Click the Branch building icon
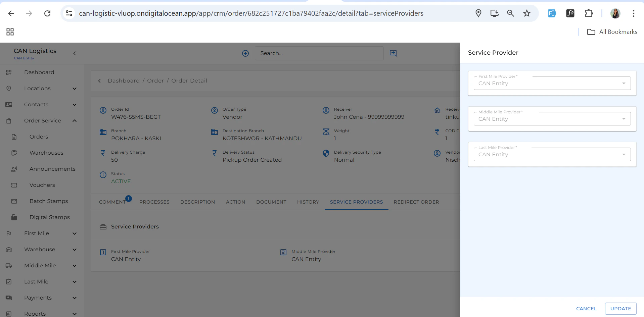This screenshot has width=644, height=317. pos(103,132)
